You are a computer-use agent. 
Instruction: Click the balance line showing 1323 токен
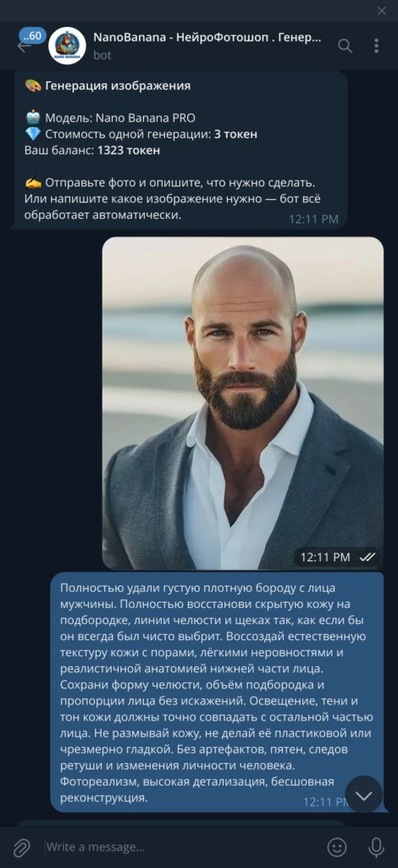[x=92, y=150]
